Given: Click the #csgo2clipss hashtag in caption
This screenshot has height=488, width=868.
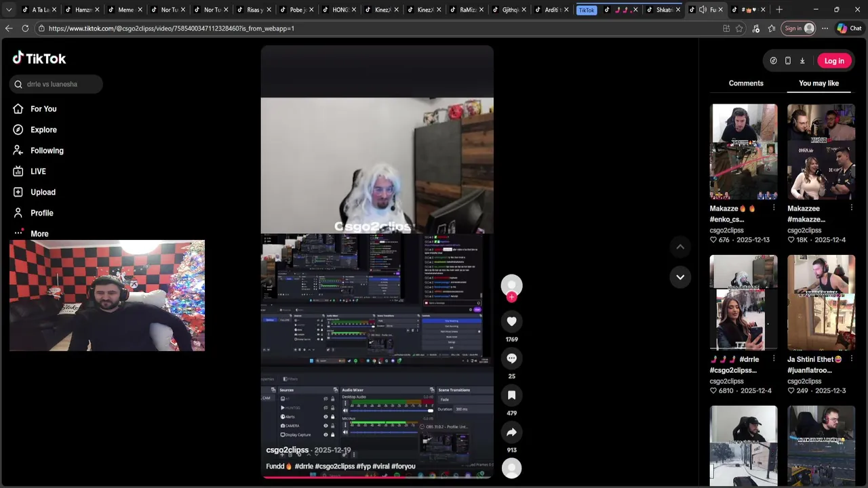Looking at the screenshot, I should [335, 466].
